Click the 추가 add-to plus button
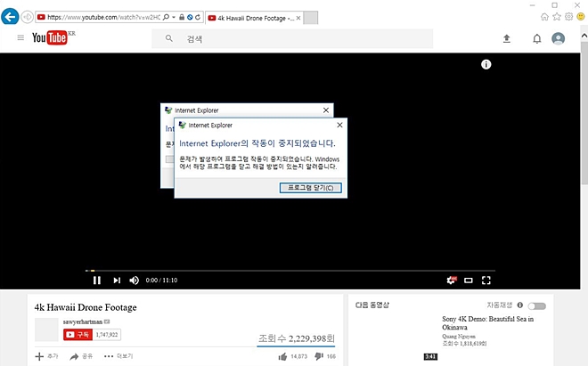588x366 pixels. coord(46,356)
